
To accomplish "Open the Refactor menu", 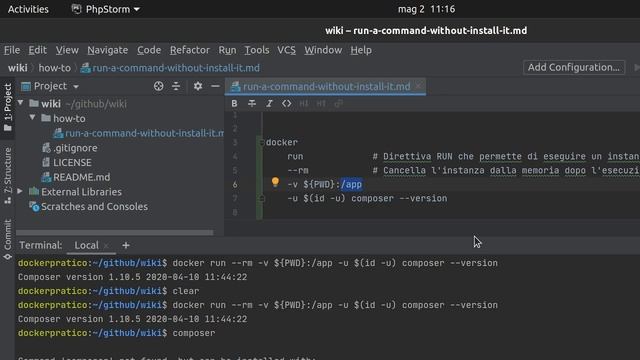I will pyautogui.click(x=189, y=50).
